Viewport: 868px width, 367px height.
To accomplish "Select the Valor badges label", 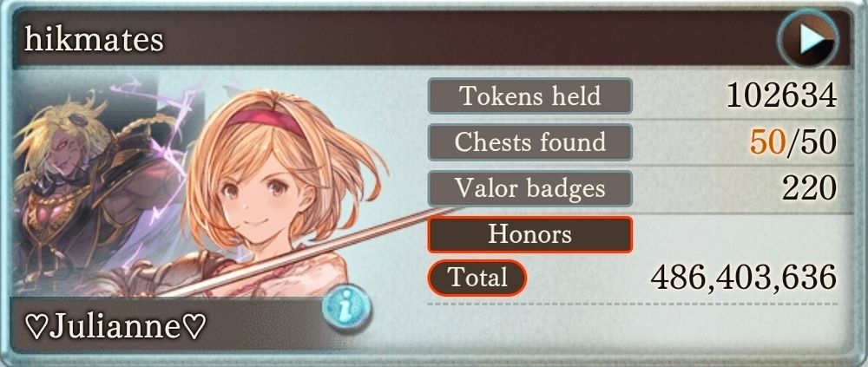I will 529,189.
